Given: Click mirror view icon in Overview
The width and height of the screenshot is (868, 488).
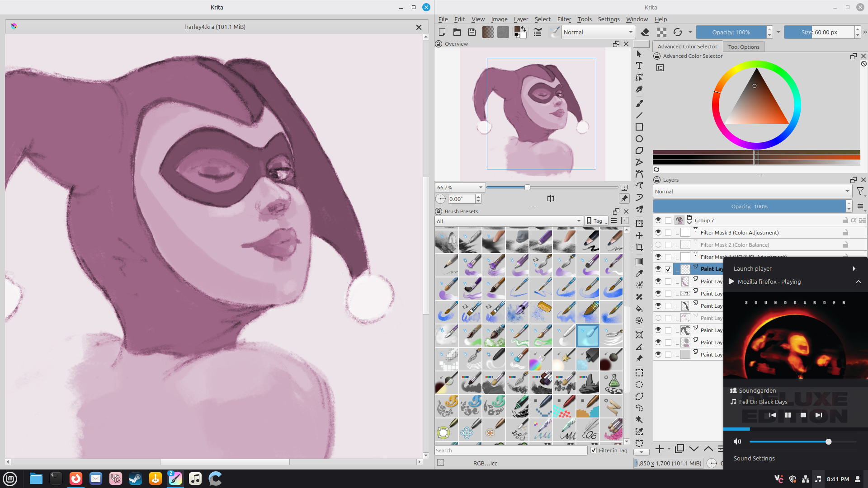Looking at the screenshot, I should 550,199.
